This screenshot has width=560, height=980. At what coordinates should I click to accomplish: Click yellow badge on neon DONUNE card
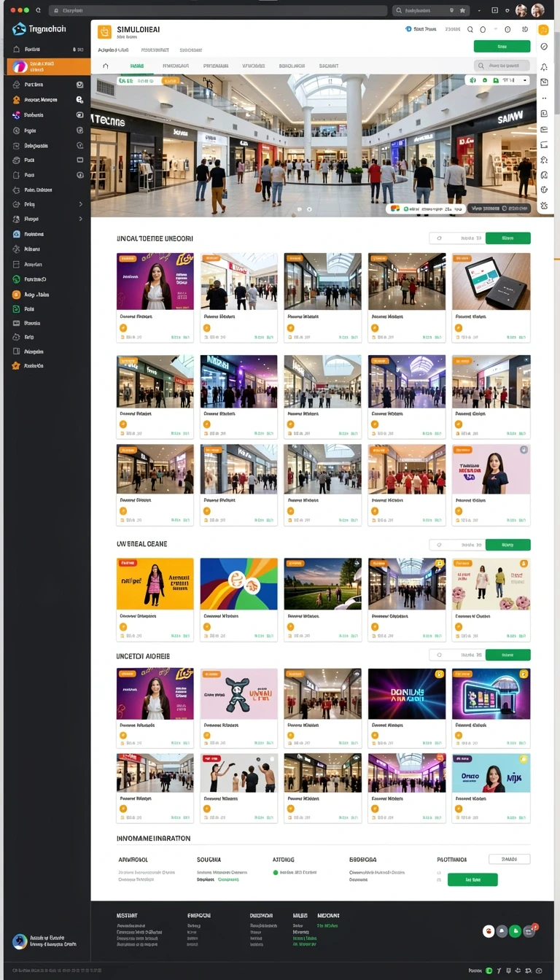[x=440, y=674]
